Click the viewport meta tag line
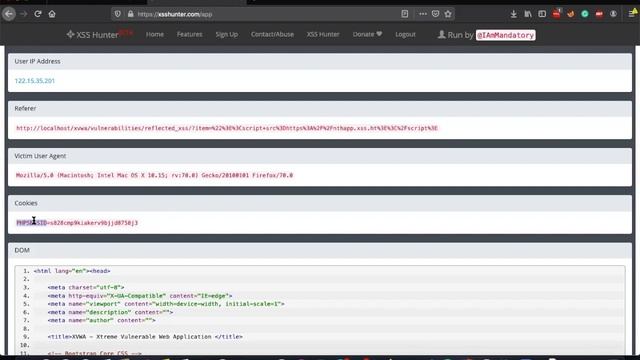The height and width of the screenshot is (360, 640). [x=166, y=304]
